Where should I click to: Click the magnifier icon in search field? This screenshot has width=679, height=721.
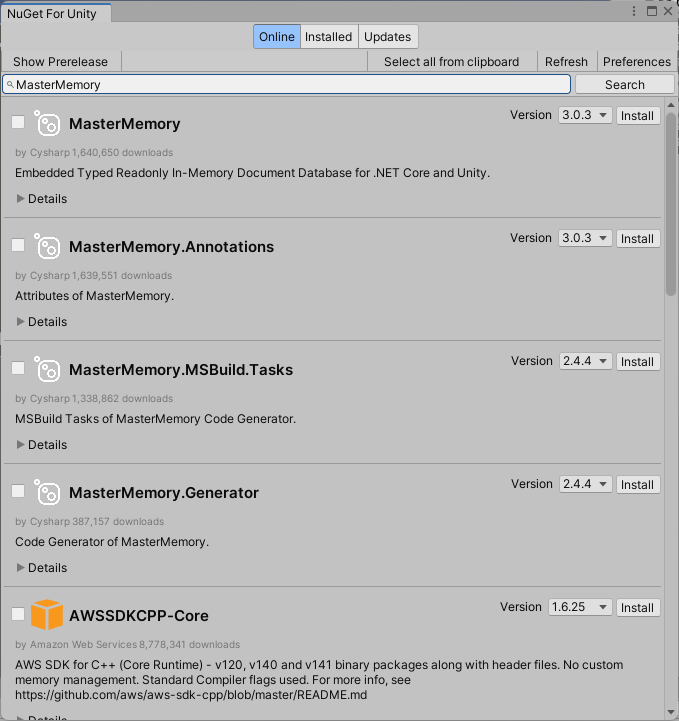click(x=10, y=85)
